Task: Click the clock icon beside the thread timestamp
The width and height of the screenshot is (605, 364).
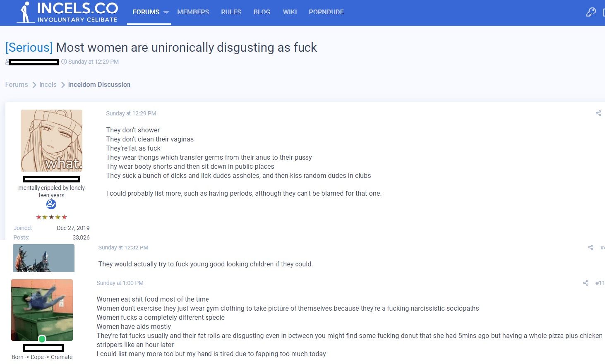Action: [x=65, y=61]
